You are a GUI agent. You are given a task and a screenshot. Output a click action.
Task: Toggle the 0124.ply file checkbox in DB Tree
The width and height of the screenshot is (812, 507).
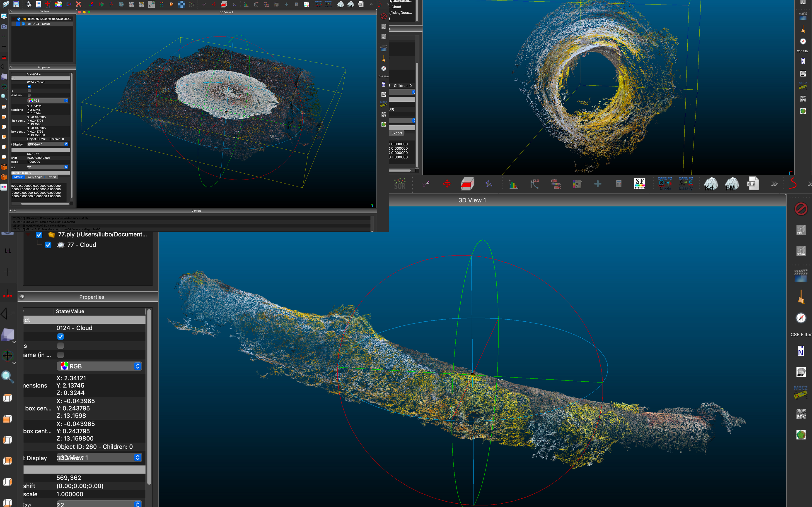[x=19, y=19]
